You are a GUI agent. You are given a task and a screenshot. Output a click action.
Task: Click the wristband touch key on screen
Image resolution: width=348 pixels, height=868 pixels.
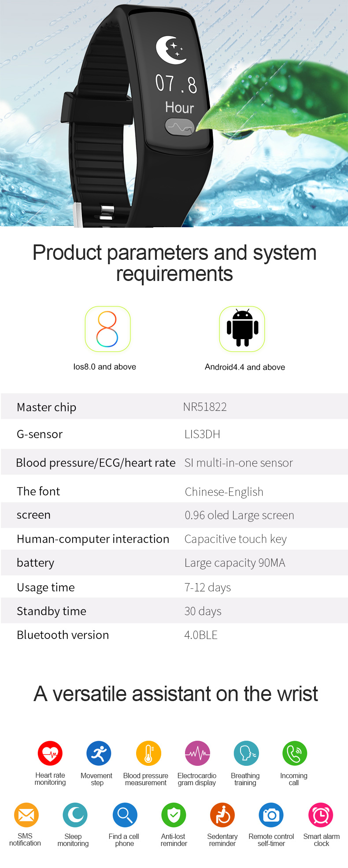(180, 128)
